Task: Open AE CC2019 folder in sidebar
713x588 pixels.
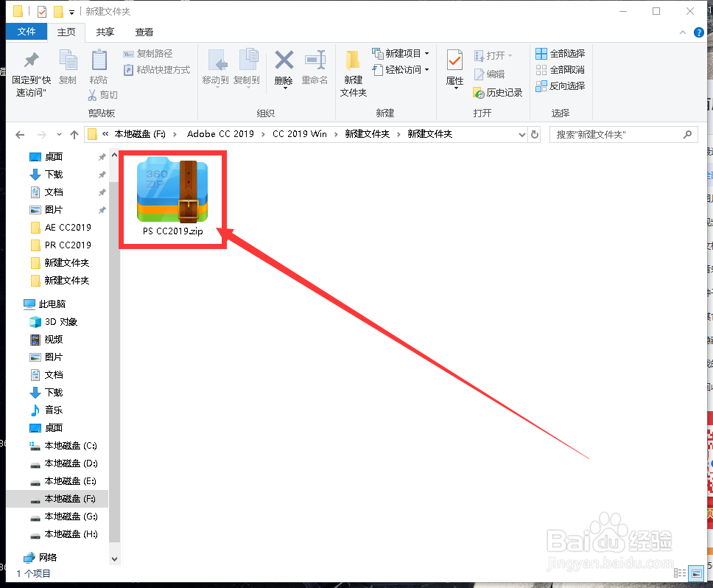Action: [x=68, y=228]
